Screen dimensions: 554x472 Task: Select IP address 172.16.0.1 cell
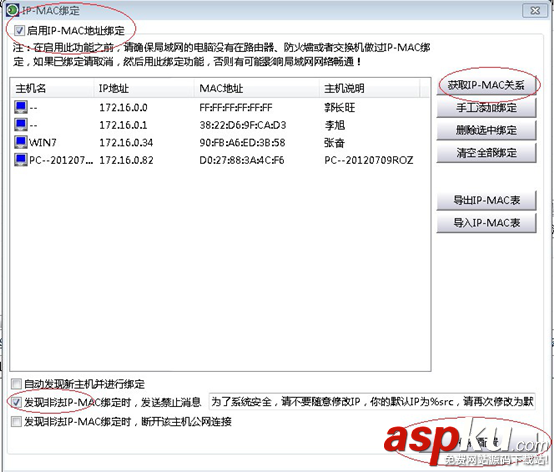coord(123,125)
